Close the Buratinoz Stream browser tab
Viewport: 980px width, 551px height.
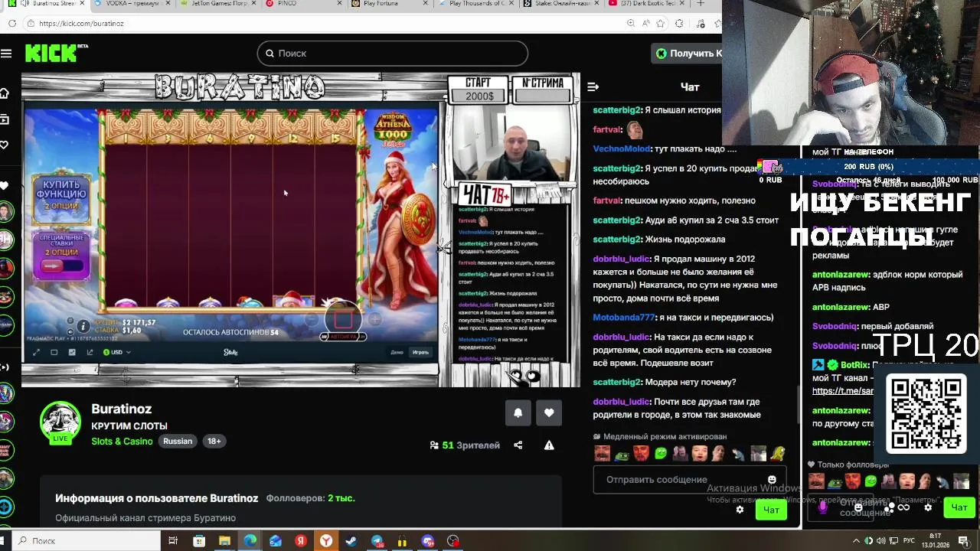[x=82, y=4]
